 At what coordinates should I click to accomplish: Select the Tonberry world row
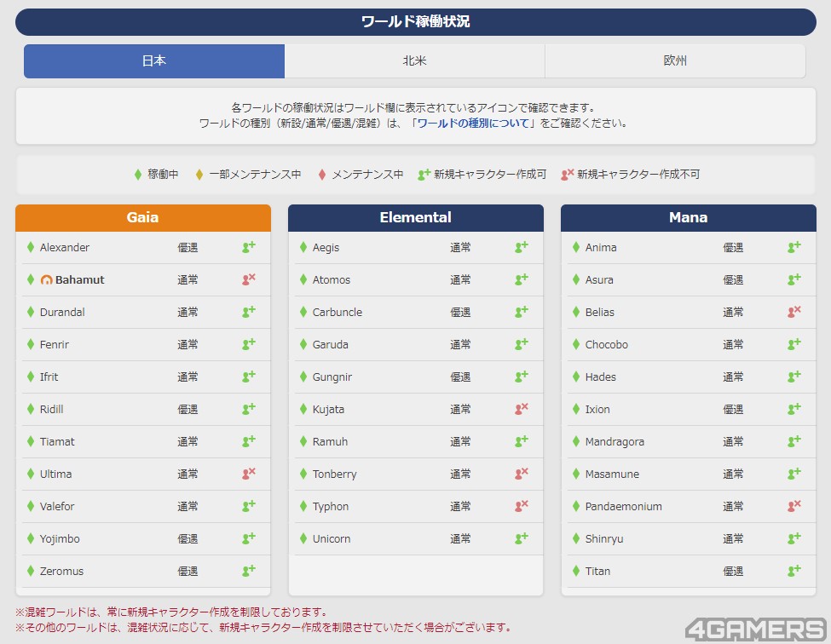(416, 474)
